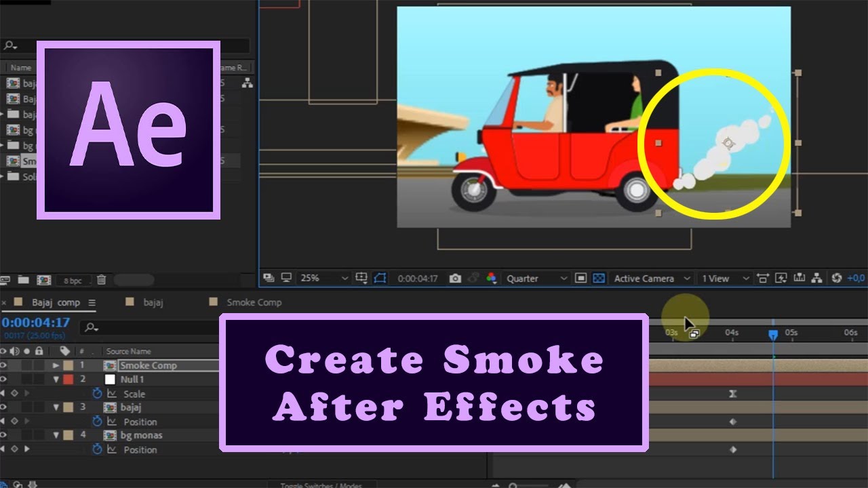Select the Smoke Comp layer name
868x488 pixels.
tap(148, 365)
